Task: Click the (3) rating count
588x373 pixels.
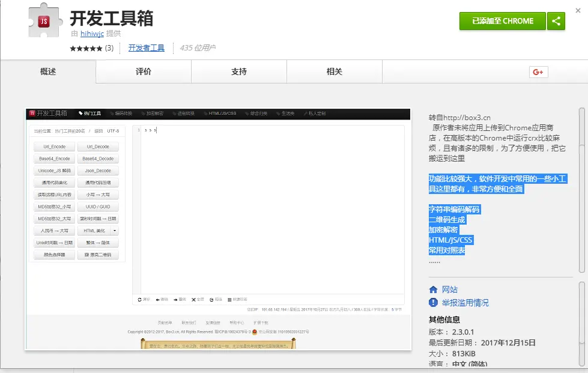Action: 109,48
